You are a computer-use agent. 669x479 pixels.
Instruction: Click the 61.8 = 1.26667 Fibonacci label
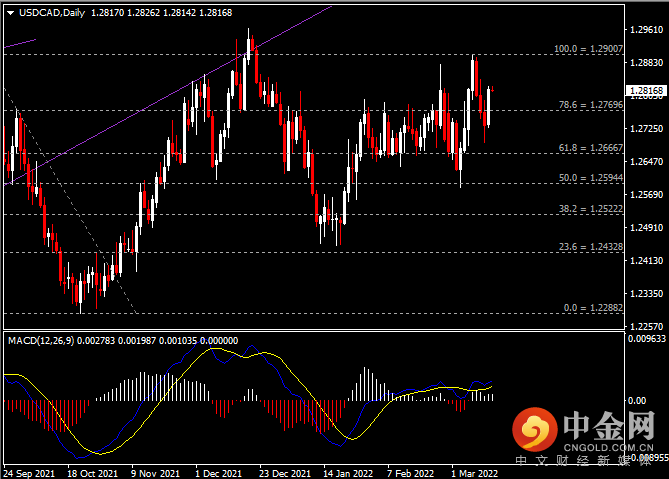coord(591,148)
